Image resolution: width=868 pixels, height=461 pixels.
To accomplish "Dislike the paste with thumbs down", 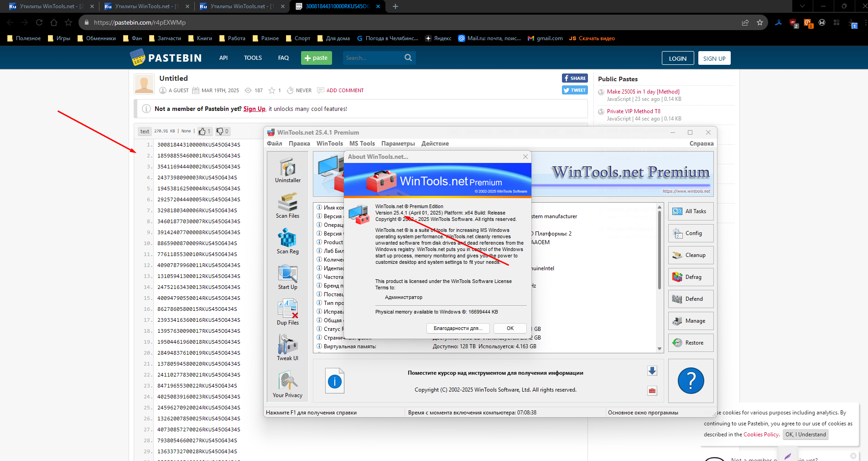I will [x=223, y=131].
